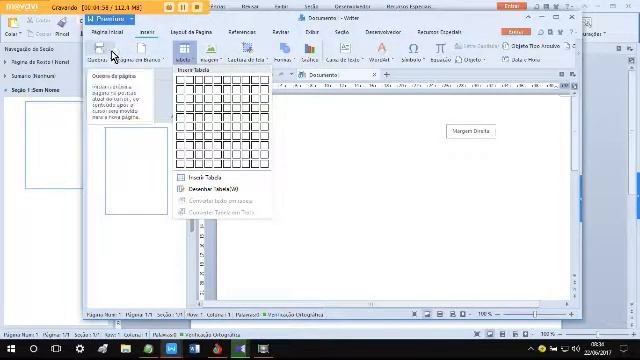Open the Revisar ribbon tab
Screen dimensions: 640x360
pyautogui.click(x=280, y=32)
